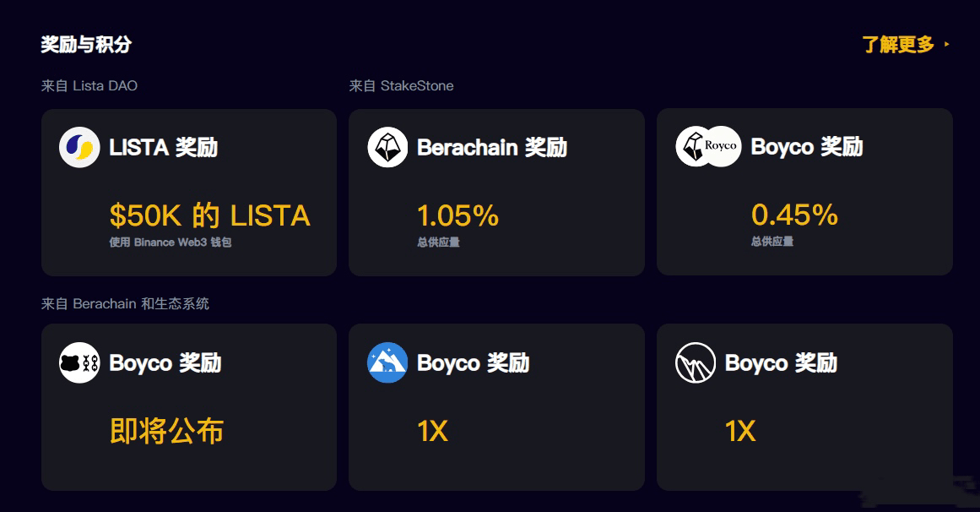The height and width of the screenshot is (512, 980).
Task: Click the 0.45% total supply value
Action: [794, 215]
